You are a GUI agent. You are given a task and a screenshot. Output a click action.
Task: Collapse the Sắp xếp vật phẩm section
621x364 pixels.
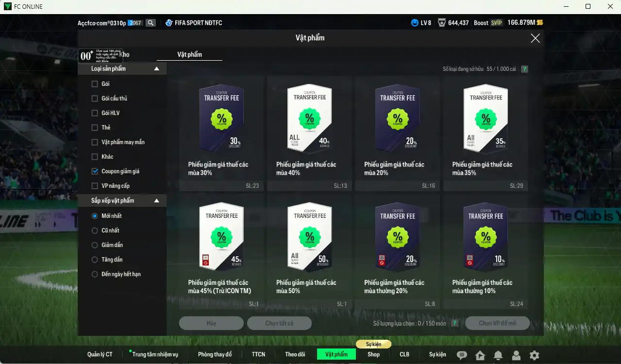156,200
